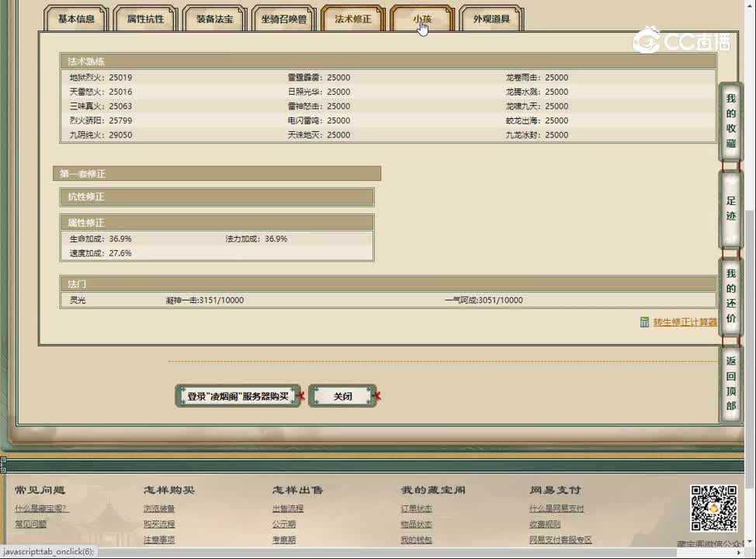Click the 关闭 button
Screen dimensions: 756x559
pos(343,396)
